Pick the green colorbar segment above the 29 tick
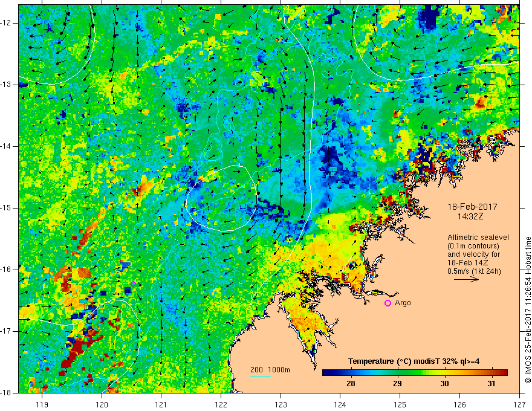532x411 pixels. pos(398,373)
